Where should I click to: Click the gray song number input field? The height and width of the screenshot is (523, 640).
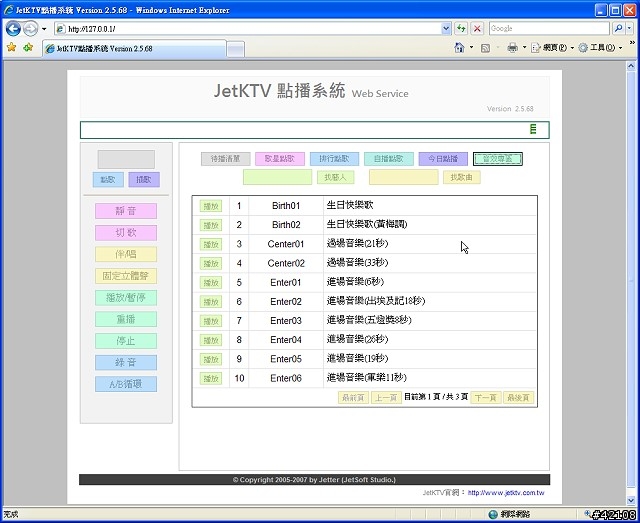(126, 159)
